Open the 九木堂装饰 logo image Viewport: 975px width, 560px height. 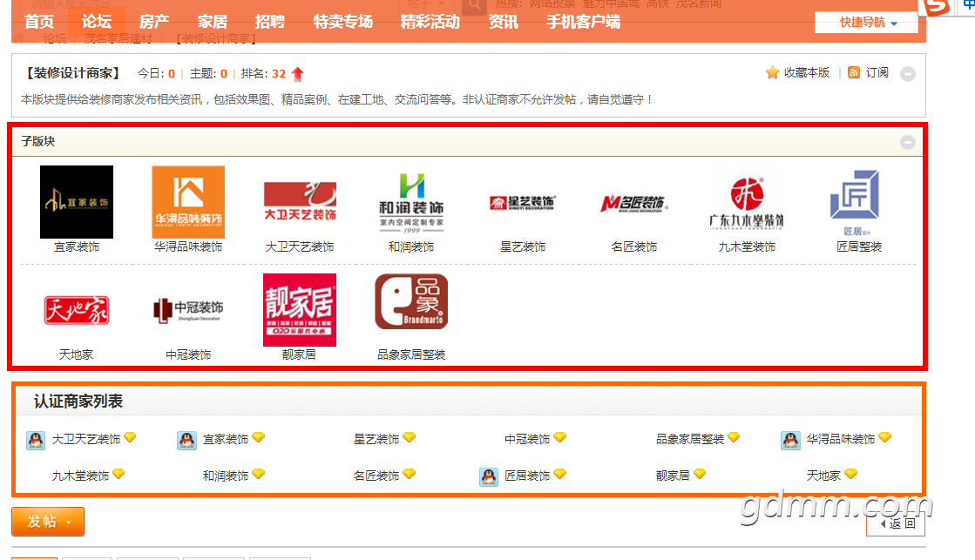point(747,204)
